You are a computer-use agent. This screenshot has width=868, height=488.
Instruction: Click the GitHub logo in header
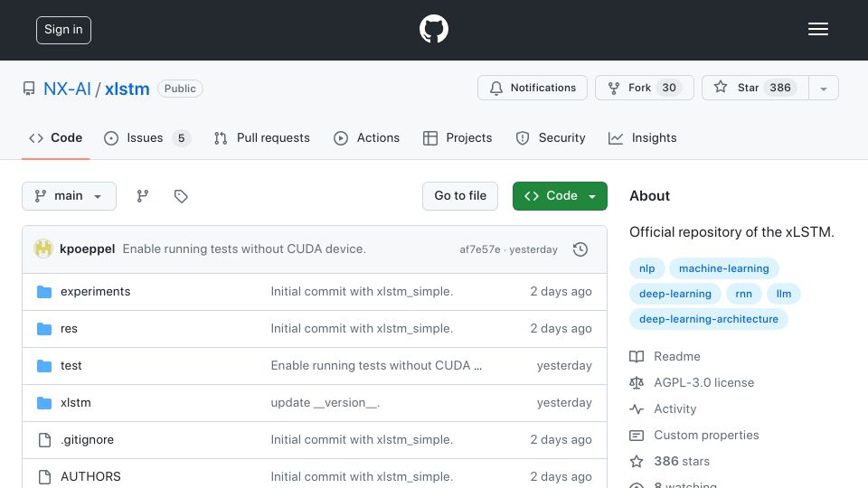433,29
